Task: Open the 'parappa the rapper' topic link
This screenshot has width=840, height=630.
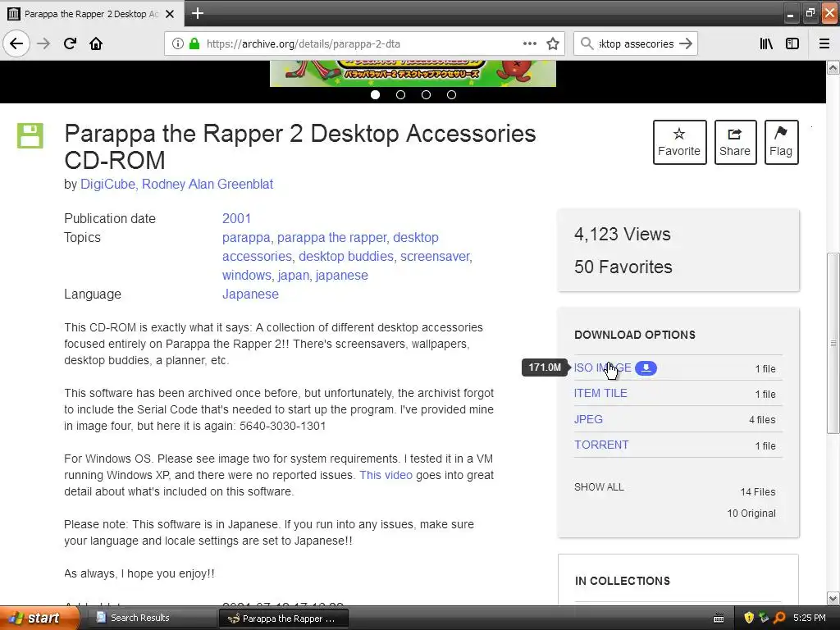Action: click(x=331, y=237)
